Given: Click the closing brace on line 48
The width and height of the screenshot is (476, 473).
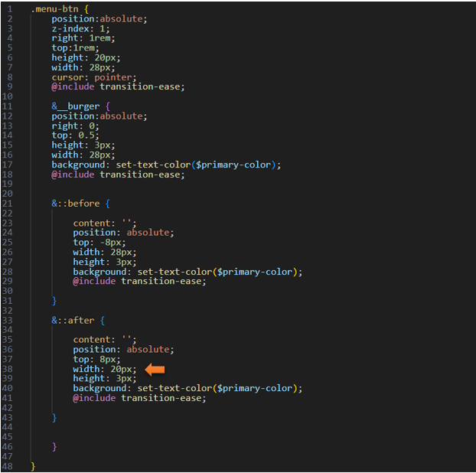Looking at the screenshot, I should [x=33, y=465].
